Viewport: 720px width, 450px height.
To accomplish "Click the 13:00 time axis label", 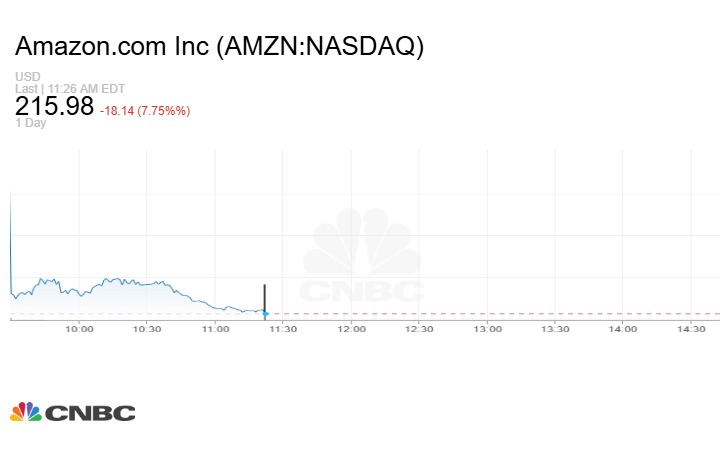I will [487, 328].
